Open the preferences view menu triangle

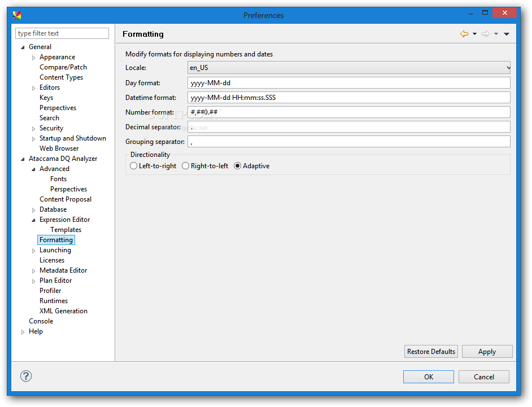[x=507, y=34]
